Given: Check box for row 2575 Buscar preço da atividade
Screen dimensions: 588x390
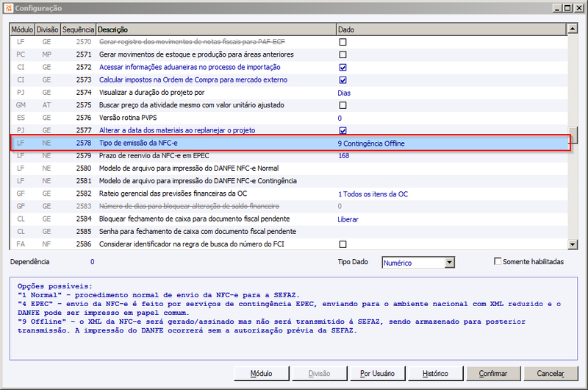Looking at the screenshot, I should 343,105.
